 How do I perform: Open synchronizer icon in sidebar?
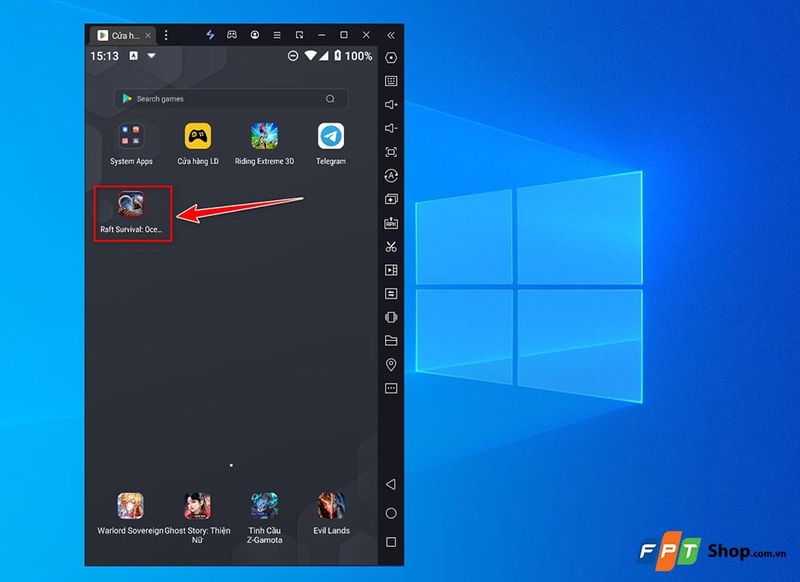(391, 293)
